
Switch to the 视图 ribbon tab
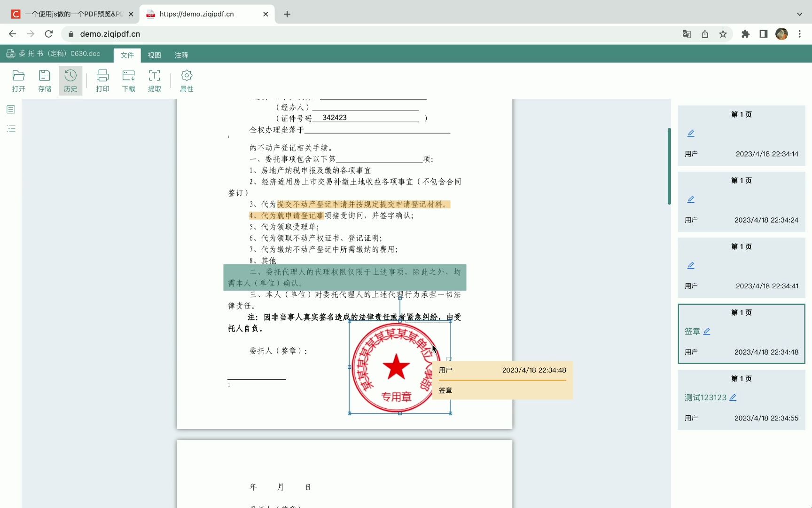154,55
